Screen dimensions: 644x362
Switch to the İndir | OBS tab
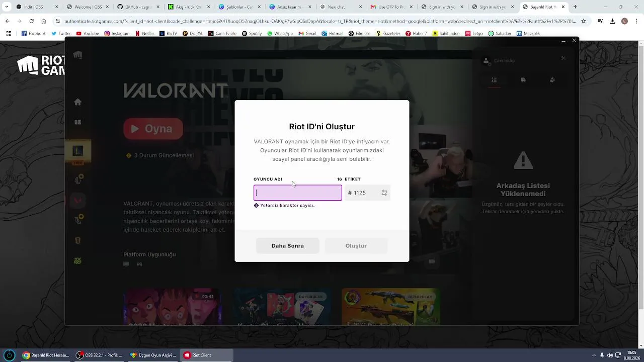pyautogui.click(x=38, y=7)
